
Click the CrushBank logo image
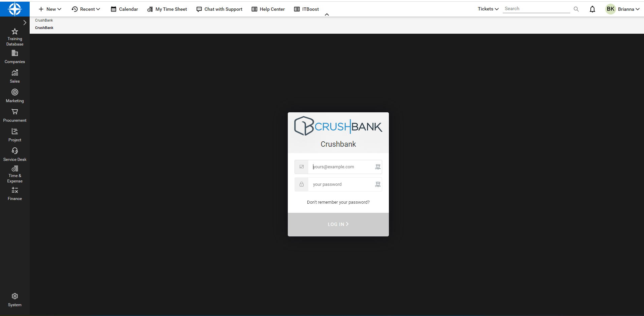point(338,126)
